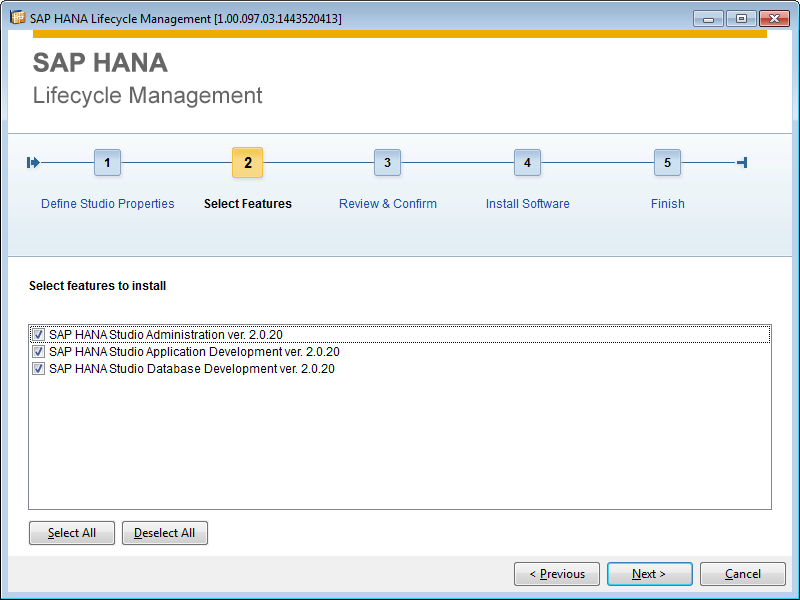The height and width of the screenshot is (600, 800).
Task: Click the SAP HANA title bar app icon
Action: tap(17, 18)
